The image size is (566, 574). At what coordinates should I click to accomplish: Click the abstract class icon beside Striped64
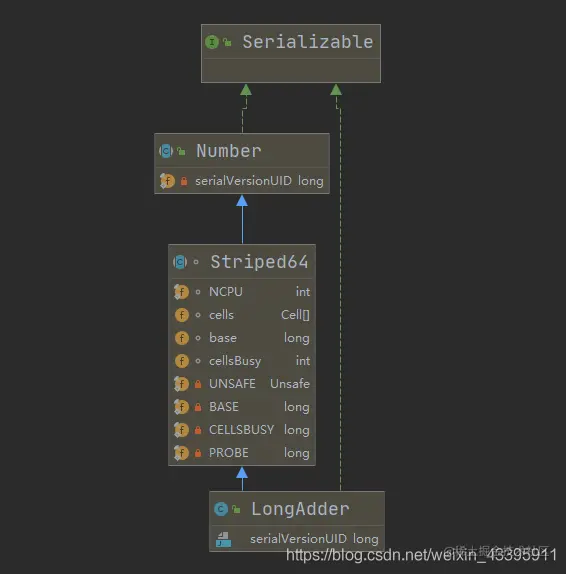tap(180, 262)
